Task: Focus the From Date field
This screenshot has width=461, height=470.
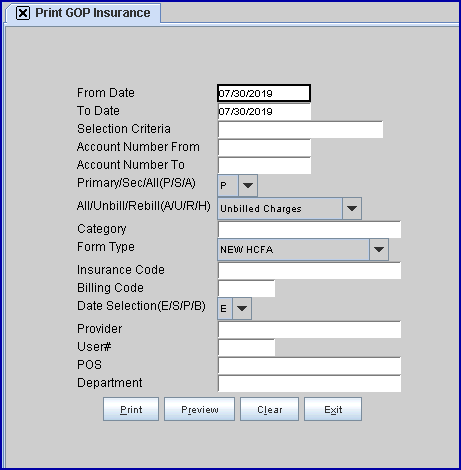Action: point(264,93)
